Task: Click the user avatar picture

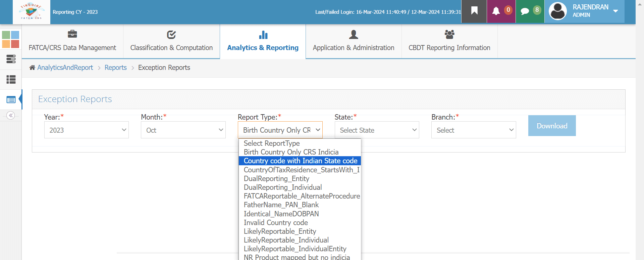Action: tap(557, 11)
